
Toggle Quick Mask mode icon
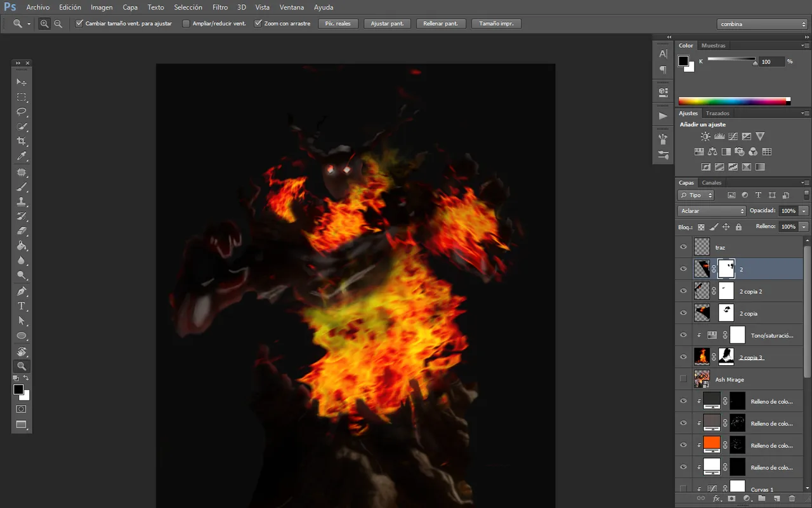click(x=22, y=409)
